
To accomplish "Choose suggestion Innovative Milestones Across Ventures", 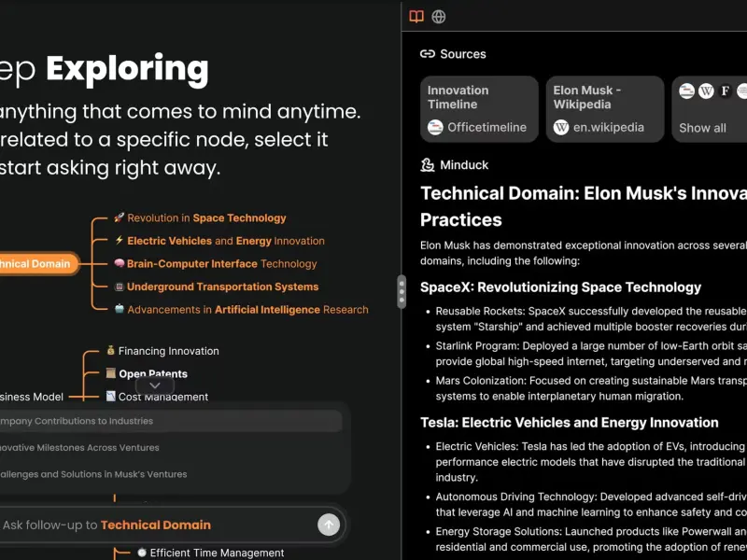I will tap(171, 448).
